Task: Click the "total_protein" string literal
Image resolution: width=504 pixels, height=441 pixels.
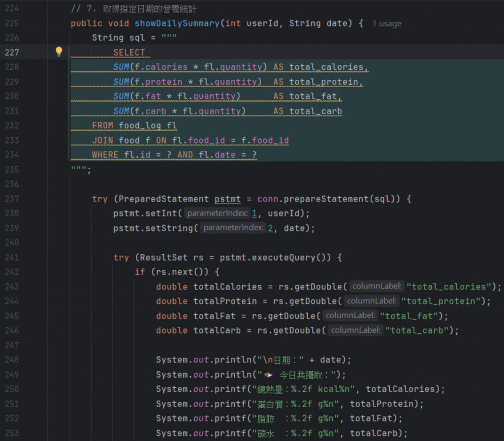Action: [x=441, y=301]
